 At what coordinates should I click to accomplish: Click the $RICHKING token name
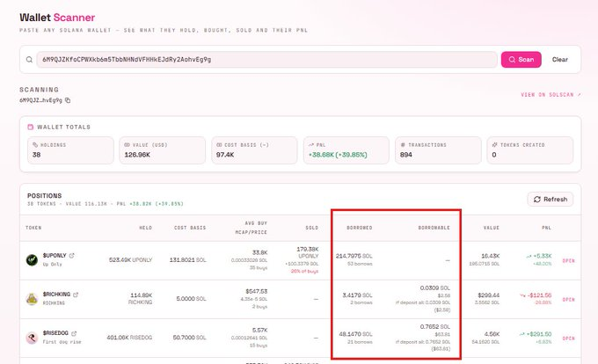coord(56,295)
